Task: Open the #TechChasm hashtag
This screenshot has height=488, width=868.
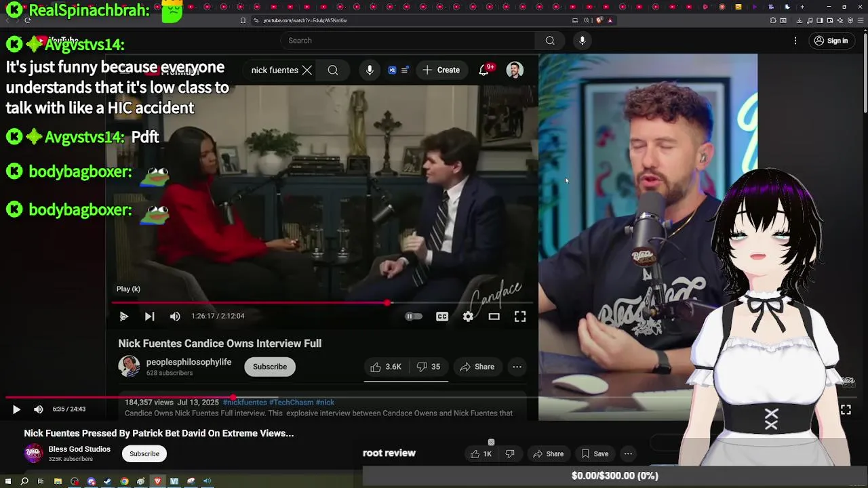Action: pos(291,402)
